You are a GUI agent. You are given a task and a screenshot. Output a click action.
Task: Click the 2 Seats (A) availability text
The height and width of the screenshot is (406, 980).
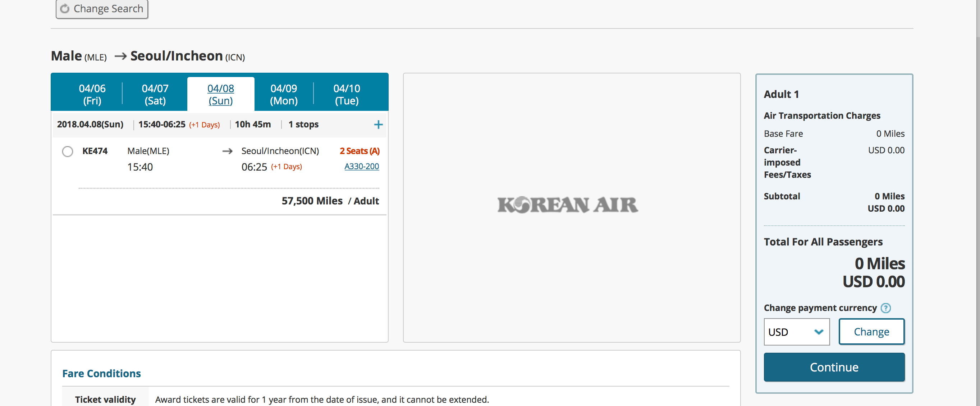359,151
